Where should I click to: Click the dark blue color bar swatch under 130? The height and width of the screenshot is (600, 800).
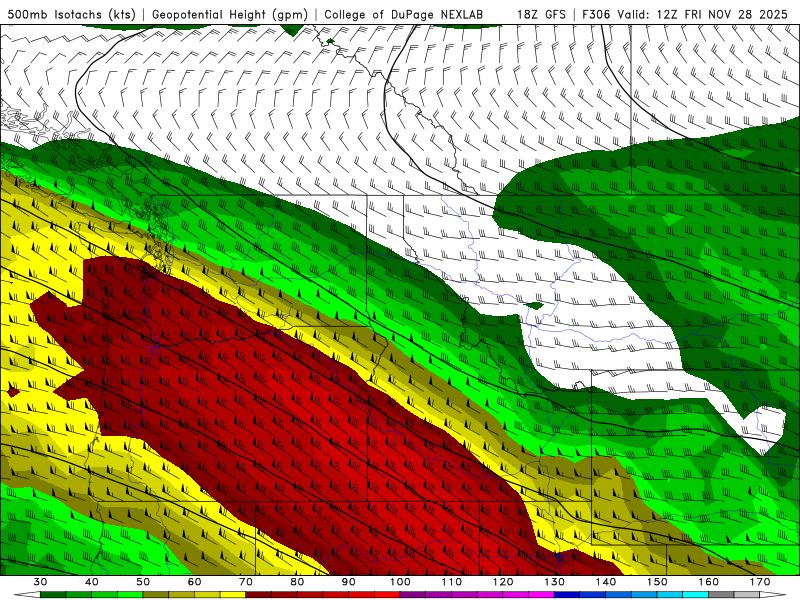pyautogui.click(x=567, y=595)
